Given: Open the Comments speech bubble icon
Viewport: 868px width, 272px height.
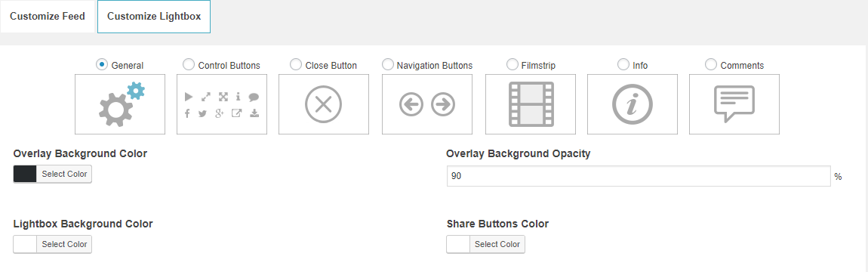Looking at the screenshot, I should tap(734, 104).
